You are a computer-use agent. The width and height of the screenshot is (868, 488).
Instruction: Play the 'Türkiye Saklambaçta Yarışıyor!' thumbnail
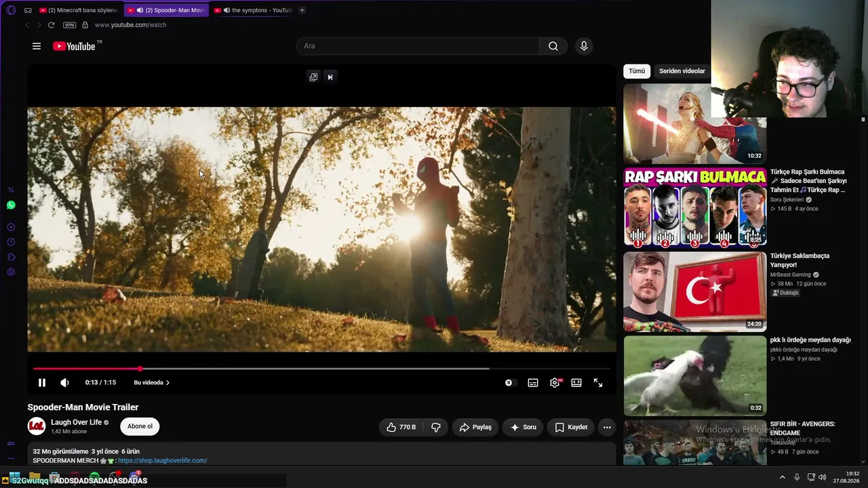[695, 291]
